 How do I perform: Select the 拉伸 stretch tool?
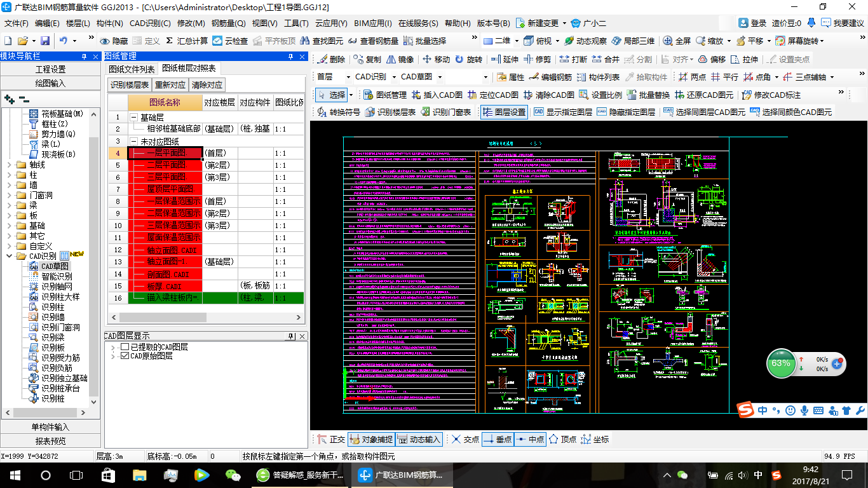[744, 59]
